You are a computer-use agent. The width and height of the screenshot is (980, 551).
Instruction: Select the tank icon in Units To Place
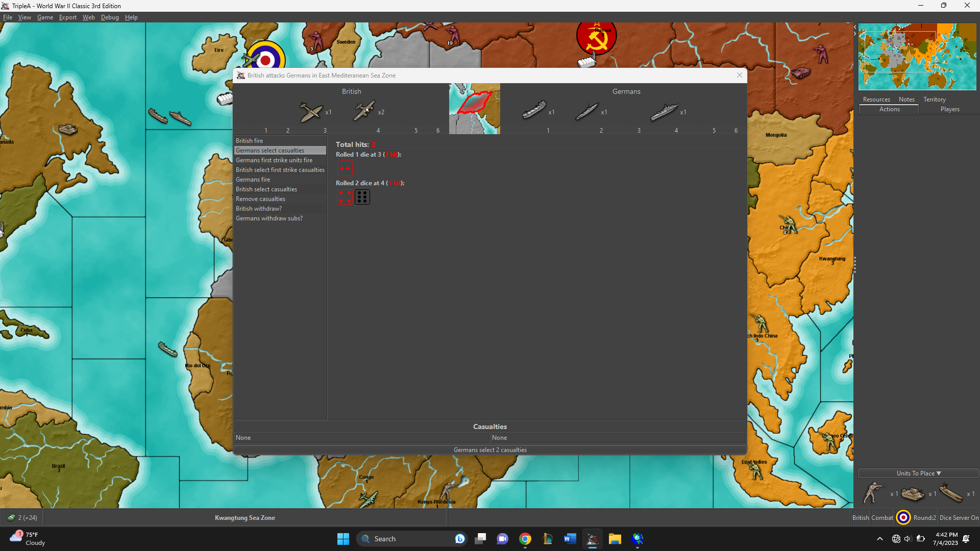point(913,494)
